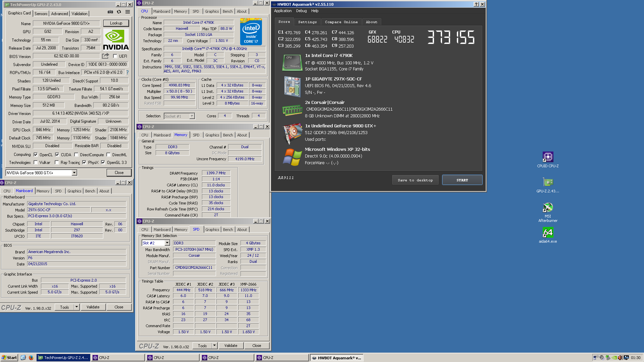This screenshot has width=644, height=362.
Task: Expand Tools arrow in CPU-Z Mainboard window
Action: [x=76, y=307]
